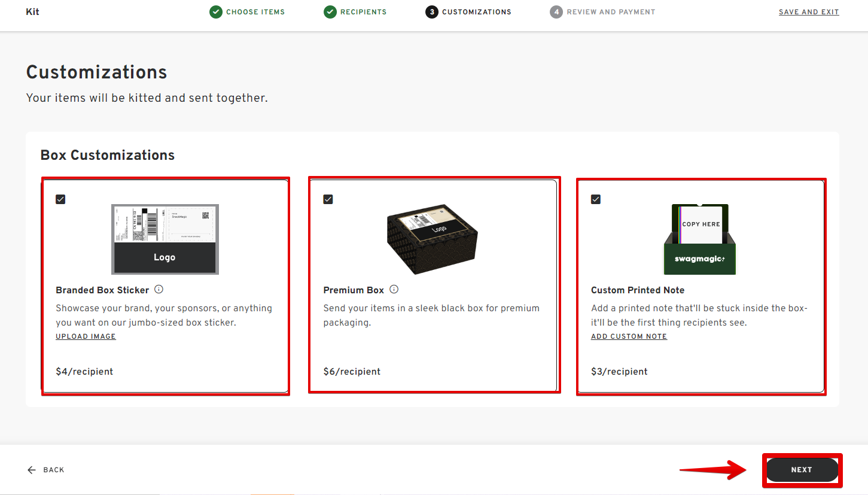Jump to Review and Payment step
Viewport: 868px width, 495px height.
pos(611,12)
